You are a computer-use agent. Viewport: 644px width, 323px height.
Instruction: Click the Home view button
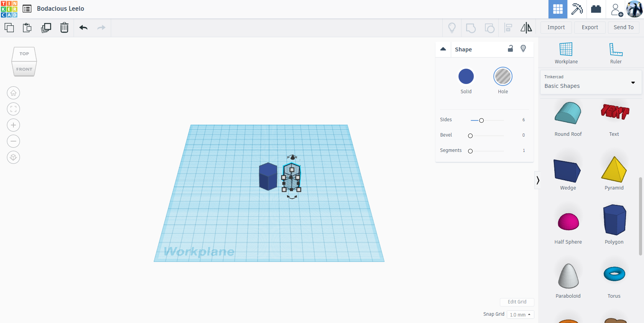[13, 93]
